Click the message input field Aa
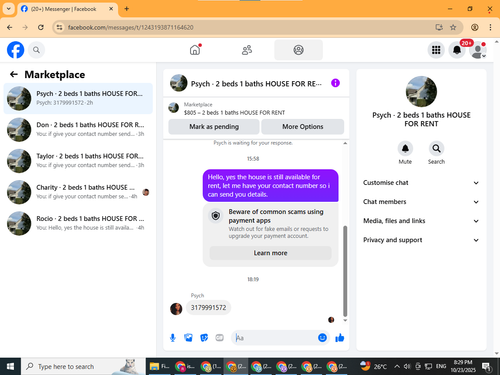Screen dimensions: 500x375 tap(273, 338)
